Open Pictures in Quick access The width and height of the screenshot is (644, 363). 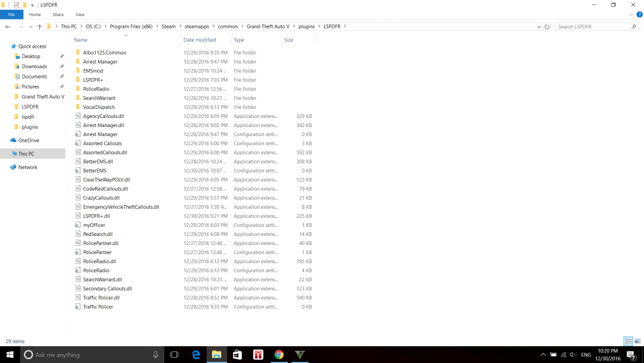tap(30, 87)
